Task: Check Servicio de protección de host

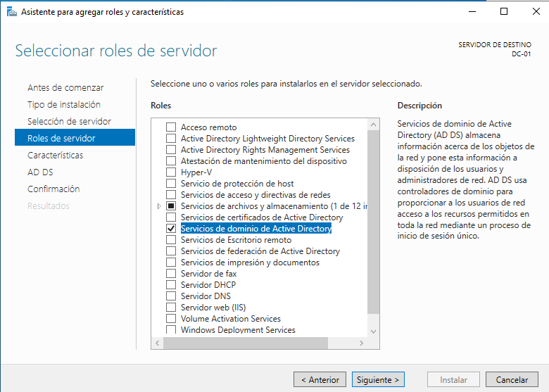Action: pos(171,184)
